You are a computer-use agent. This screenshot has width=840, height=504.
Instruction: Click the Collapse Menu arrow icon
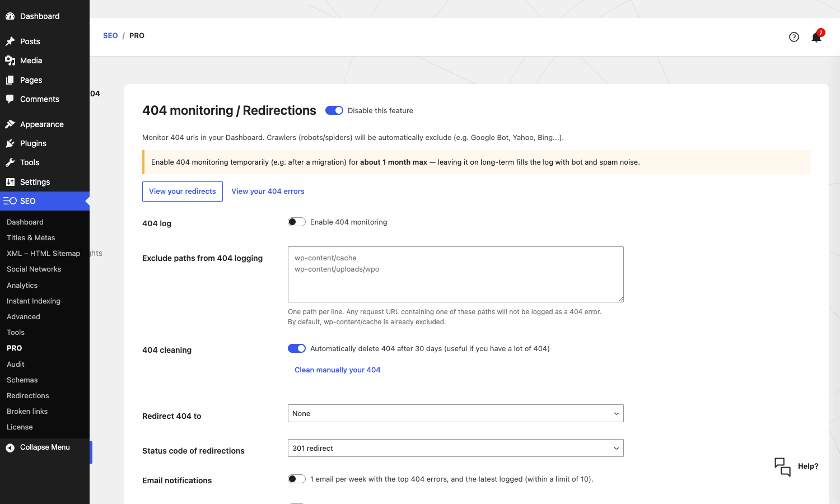click(10, 447)
